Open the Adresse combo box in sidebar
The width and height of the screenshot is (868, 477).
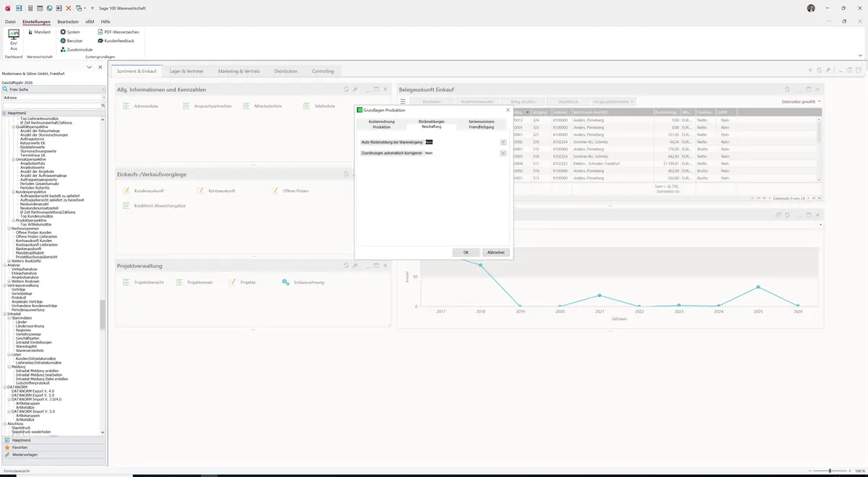click(x=54, y=97)
